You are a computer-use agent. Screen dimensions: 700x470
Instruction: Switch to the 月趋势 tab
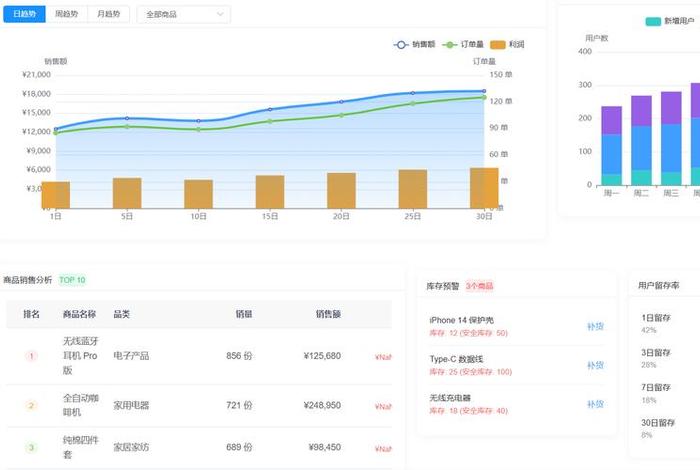pyautogui.click(x=108, y=14)
